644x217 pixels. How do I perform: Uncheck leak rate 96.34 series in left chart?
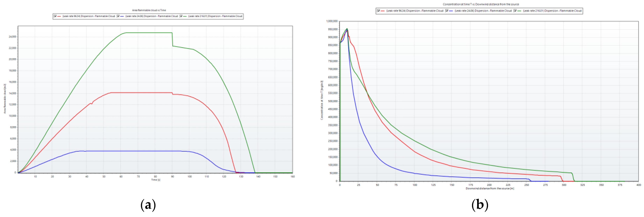[x=55, y=16]
